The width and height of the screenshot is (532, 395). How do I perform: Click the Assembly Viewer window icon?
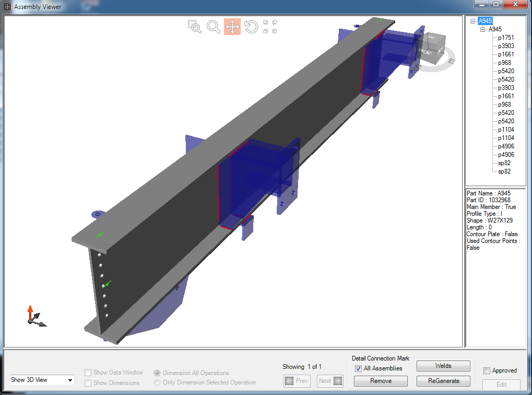click(7, 7)
